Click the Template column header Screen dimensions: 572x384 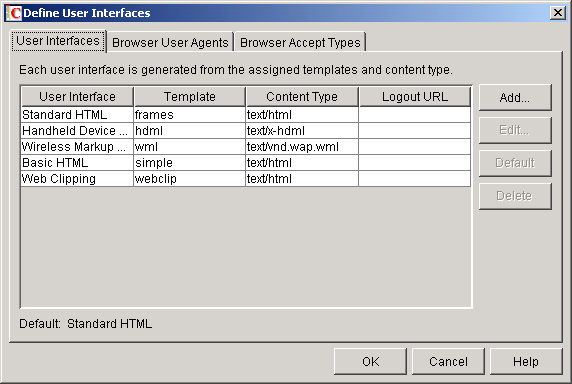(190, 97)
